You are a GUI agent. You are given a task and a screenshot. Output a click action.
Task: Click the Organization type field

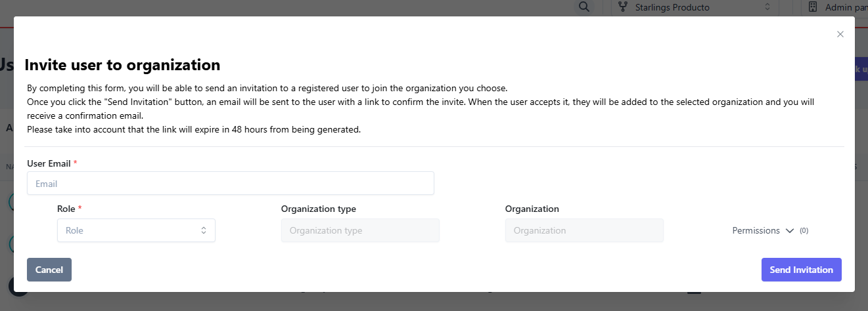point(360,230)
